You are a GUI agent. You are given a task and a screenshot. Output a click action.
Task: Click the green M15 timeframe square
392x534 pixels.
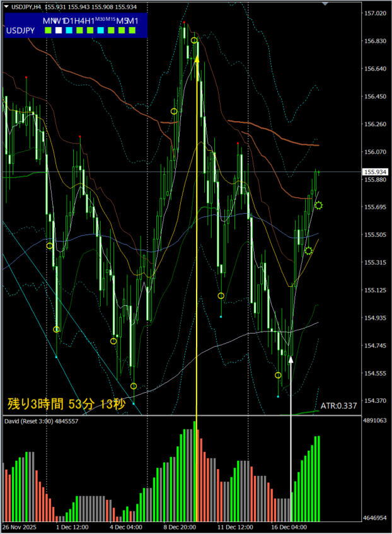[x=111, y=31]
